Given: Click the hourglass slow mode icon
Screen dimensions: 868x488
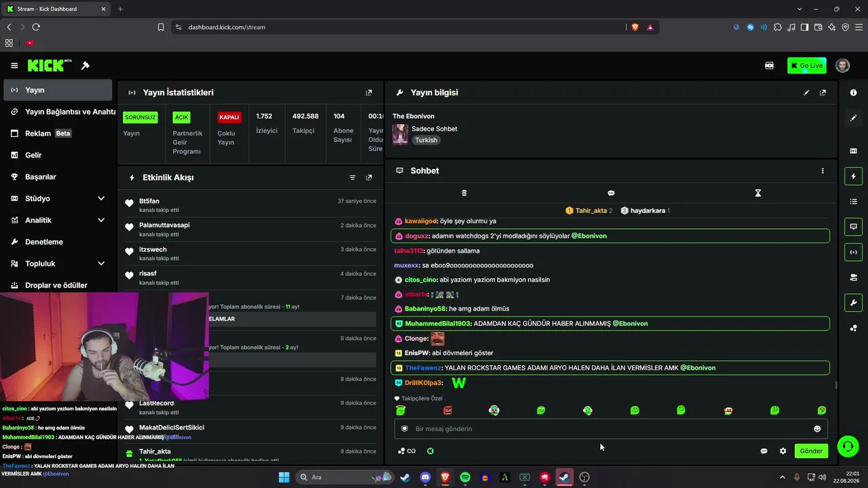Looking at the screenshot, I should point(758,193).
